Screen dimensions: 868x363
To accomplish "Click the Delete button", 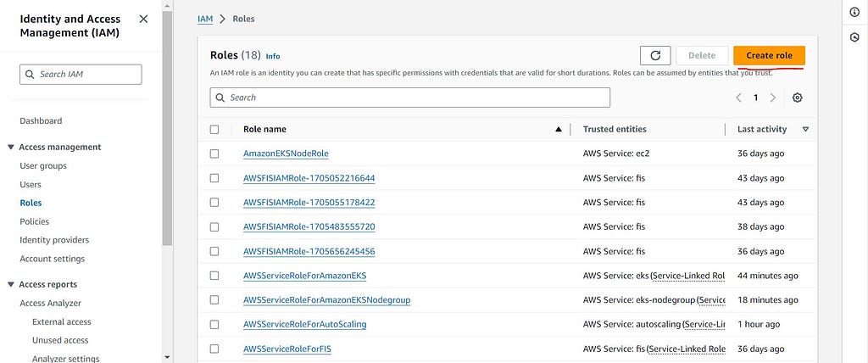I will pyautogui.click(x=702, y=55).
